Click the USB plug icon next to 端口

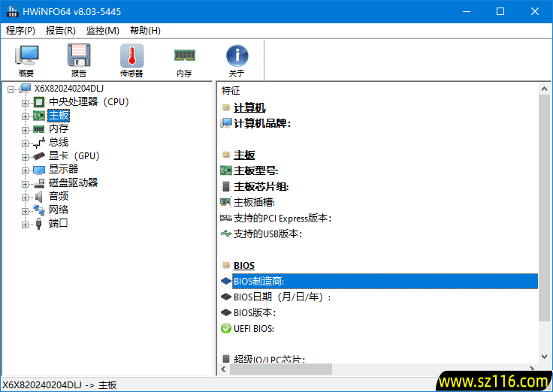[x=39, y=224]
